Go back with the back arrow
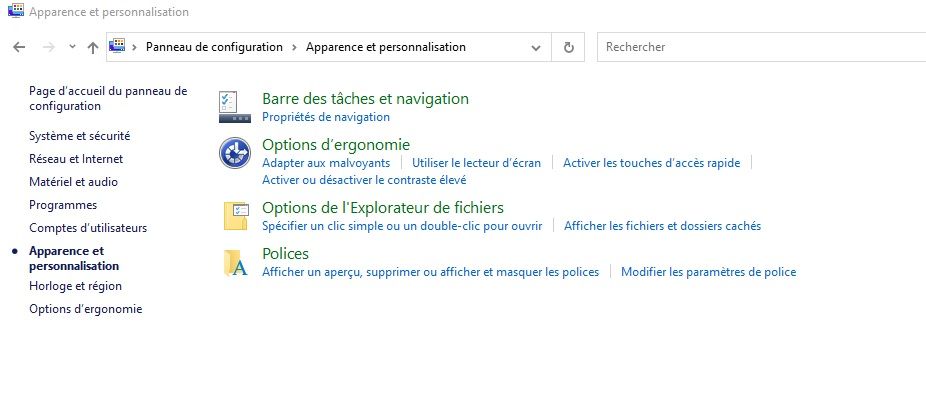Image resolution: width=926 pixels, height=405 pixels. 19,47
